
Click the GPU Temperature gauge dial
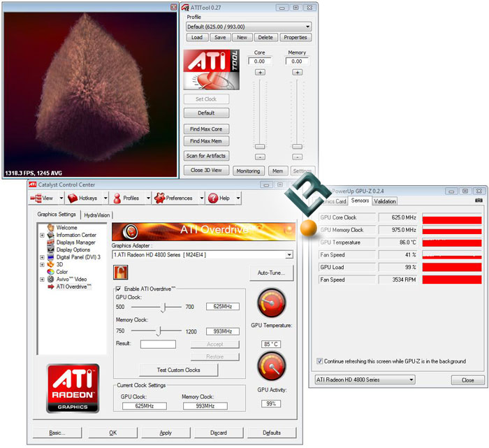pos(271,303)
